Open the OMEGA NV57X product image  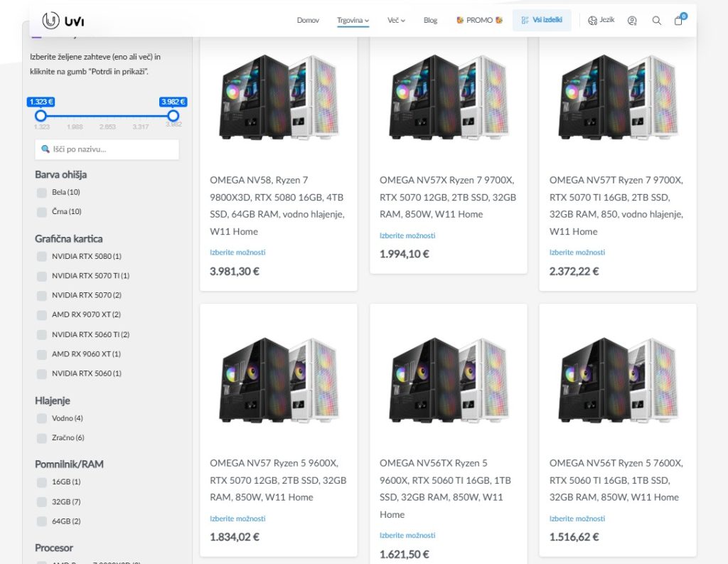point(448,97)
